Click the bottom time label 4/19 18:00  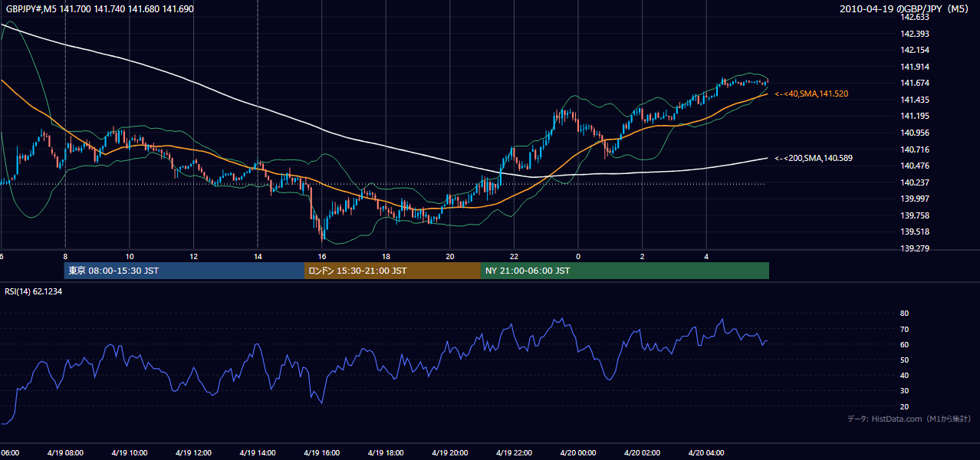(x=386, y=452)
